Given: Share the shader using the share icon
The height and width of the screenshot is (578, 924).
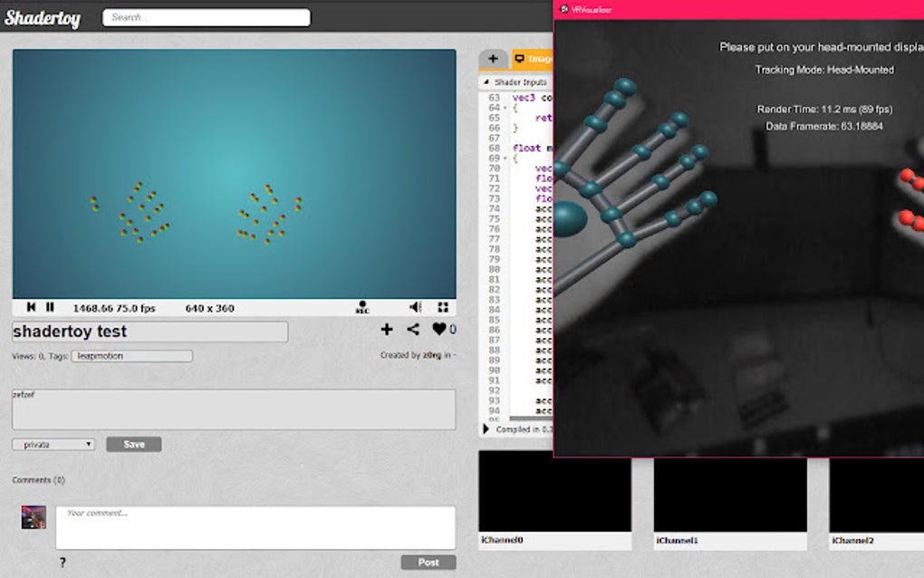Looking at the screenshot, I should click(415, 330).
